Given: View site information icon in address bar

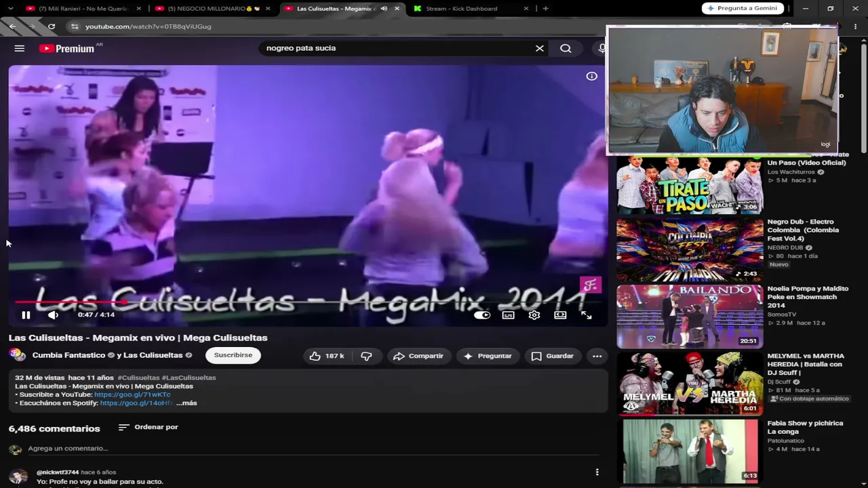Looking at the screenshot, I should (x=74, y=26).
